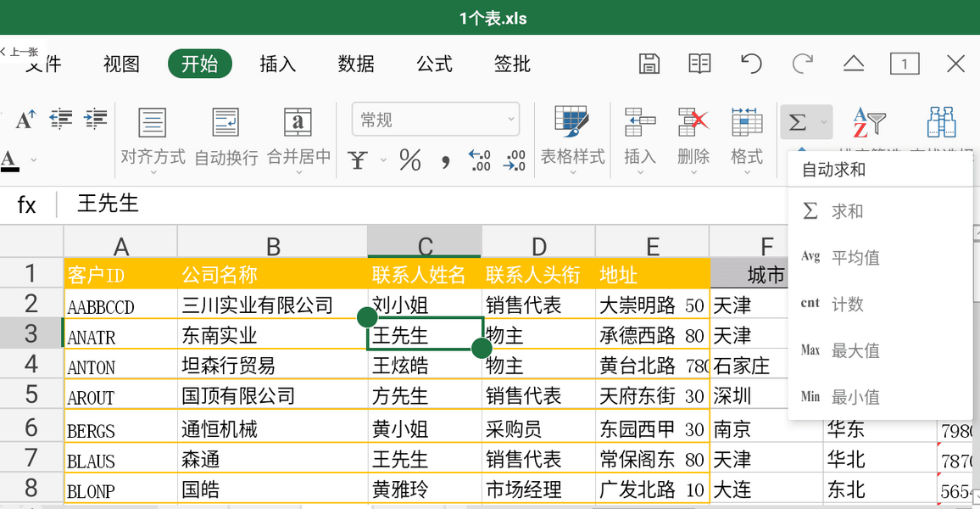
Task: Undo the last action
Action: (750, 64)
